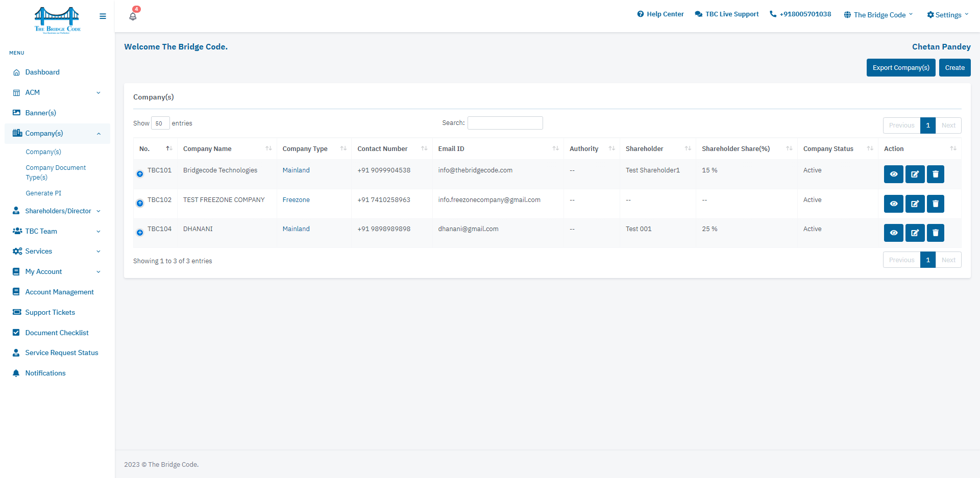Open the Help Center link
Image resolution: width=980 pixels, height=478 pixels.
(660, 14)
